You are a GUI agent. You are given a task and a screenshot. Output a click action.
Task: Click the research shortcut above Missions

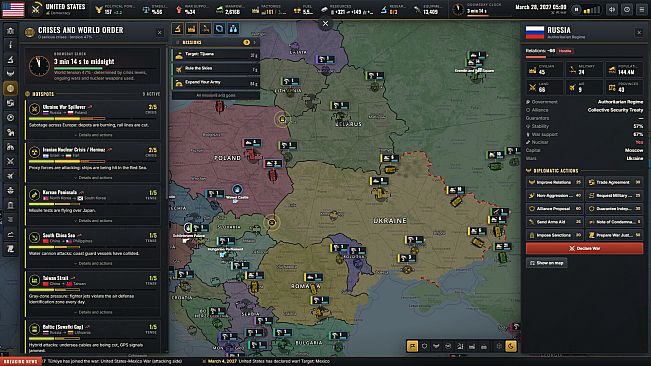pos(178,29)
